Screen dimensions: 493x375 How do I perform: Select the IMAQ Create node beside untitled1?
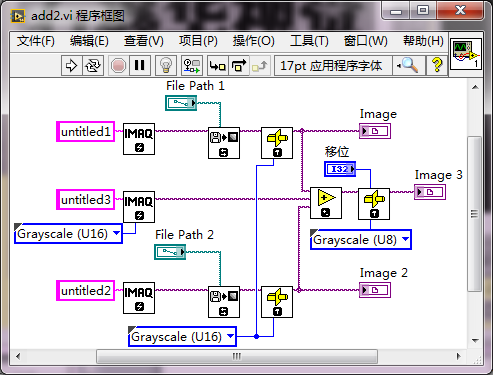139,139
